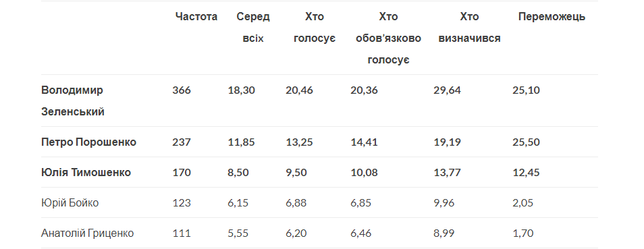
Task: Click the Хто голосує column header
Action: (x=315, y=28)
